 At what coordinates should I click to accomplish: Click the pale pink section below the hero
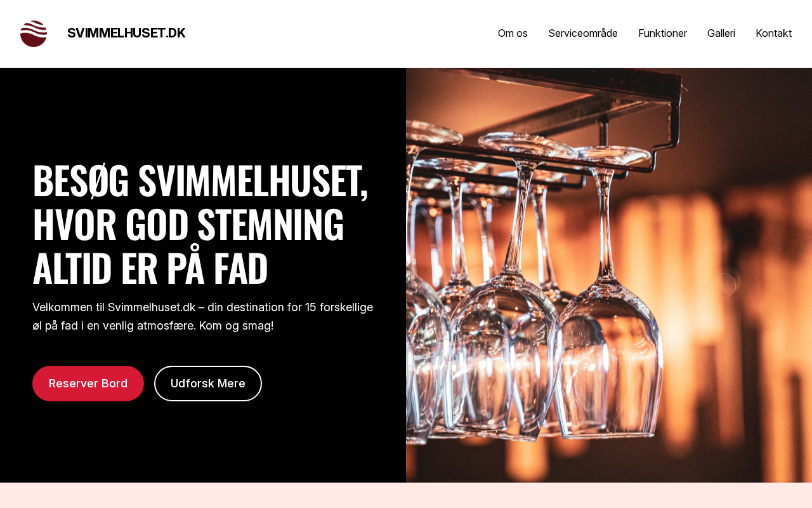click(406, 495)
